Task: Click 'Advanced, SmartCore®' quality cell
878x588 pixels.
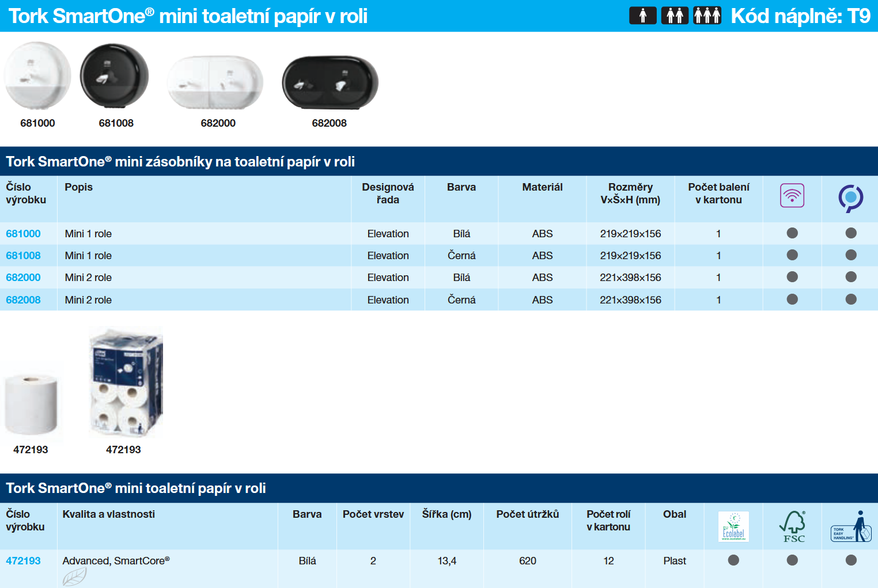Action: coord(116,560)
